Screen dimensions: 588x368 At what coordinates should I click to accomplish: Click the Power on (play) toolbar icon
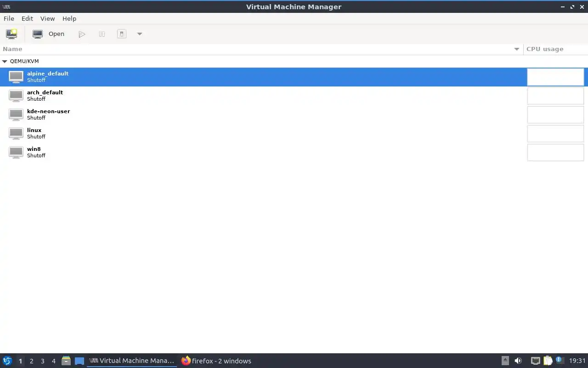82,34
